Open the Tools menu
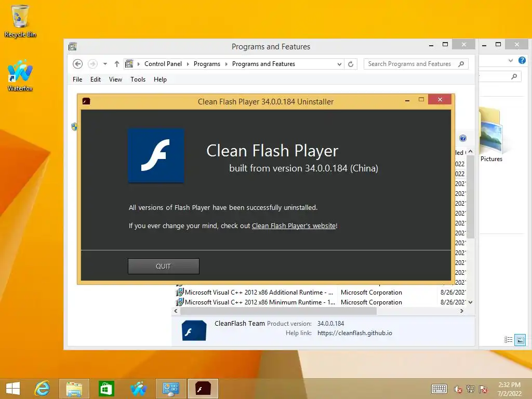532x399 pixels. pos(138,79)
